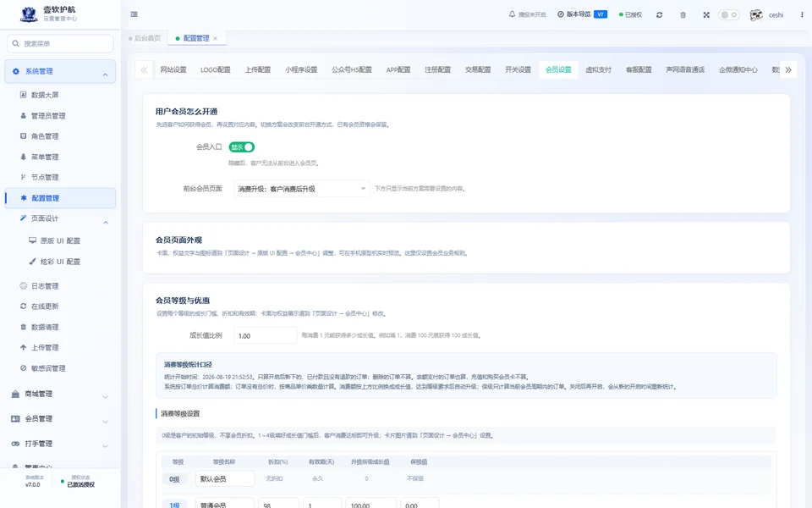This screenshot has height=508, width=812.
Task: Switch to the 企微通知中心 tab
Action: tap(738, 69)
